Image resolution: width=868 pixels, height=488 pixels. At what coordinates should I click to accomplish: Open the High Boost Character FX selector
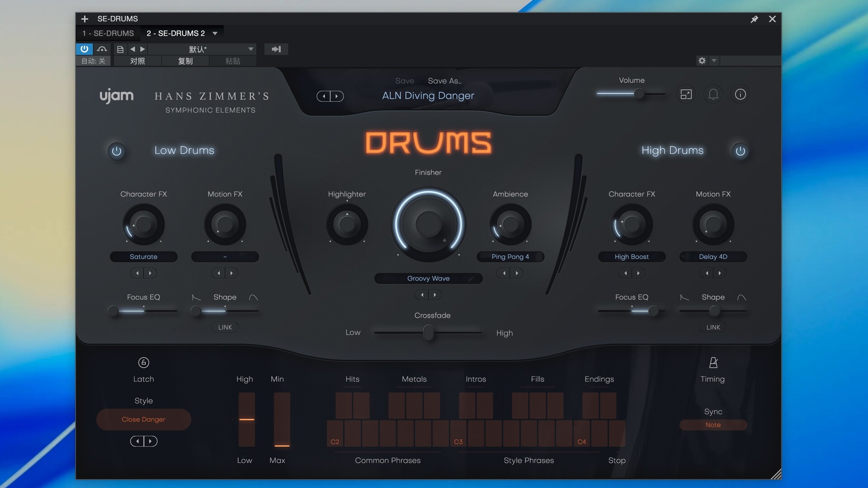(632, 257)
